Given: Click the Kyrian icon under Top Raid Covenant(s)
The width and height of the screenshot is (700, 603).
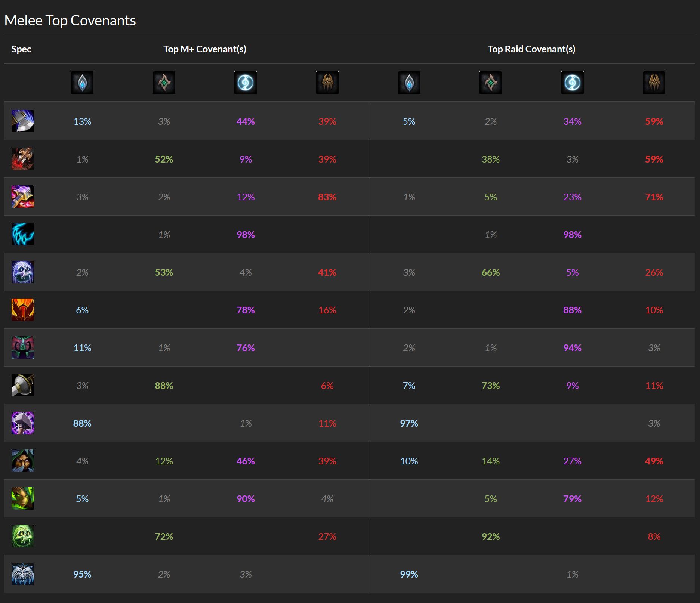Looking at the screenshot, I should coord(409,83).
